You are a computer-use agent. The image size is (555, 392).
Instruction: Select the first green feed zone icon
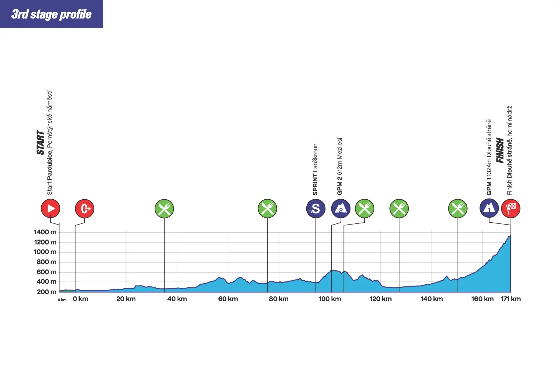coord(164,208)
